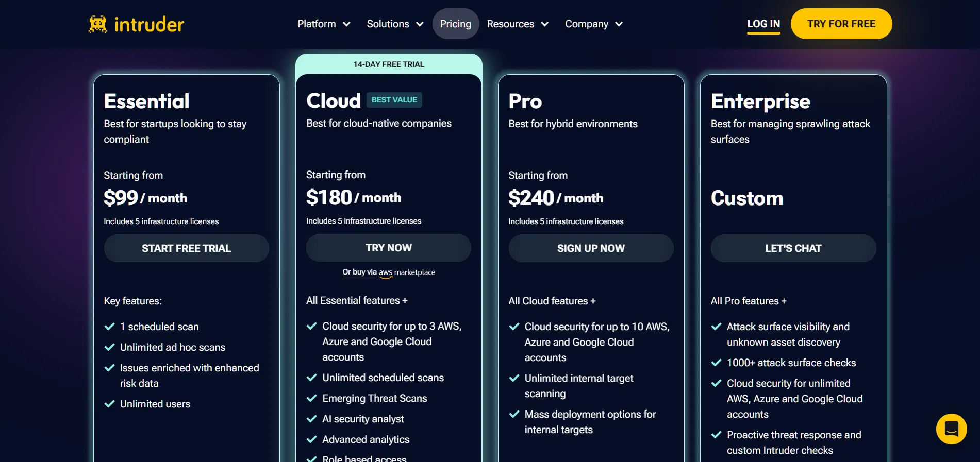This screenshot has width=980, height=462.
Task: Click checkmark beside Unlimited scheduled scans
Action: point(311,378)
